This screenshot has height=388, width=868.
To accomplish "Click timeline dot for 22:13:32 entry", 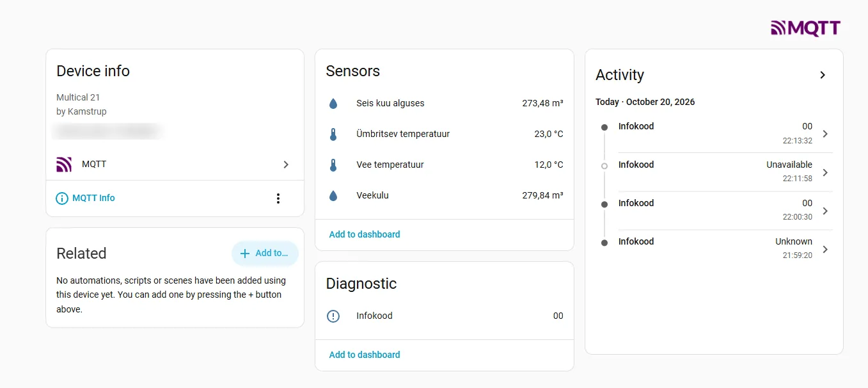I will point(604,127).
